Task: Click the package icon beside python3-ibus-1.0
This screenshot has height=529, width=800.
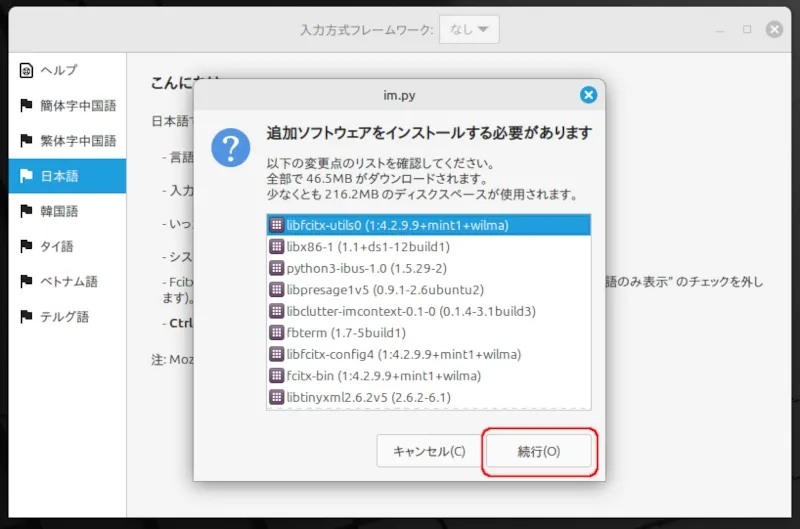Action: pyautogui.click(x=277, y=268)
